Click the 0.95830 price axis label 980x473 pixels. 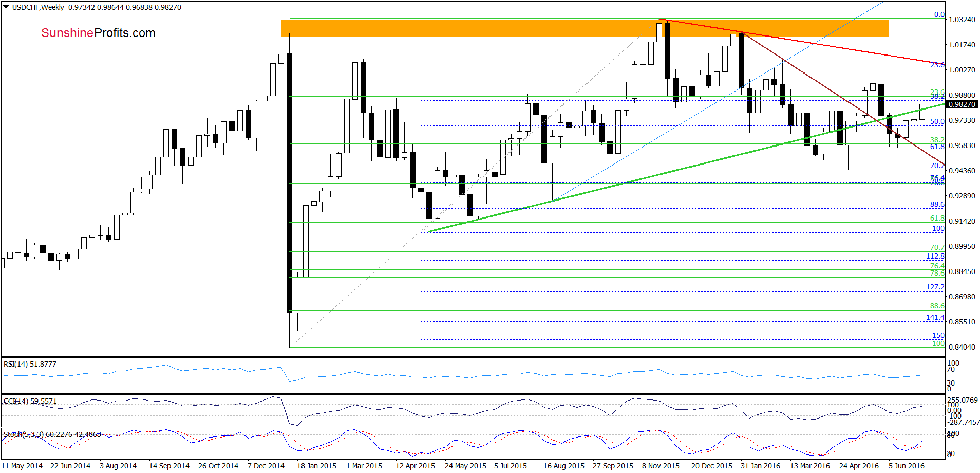[962, 145]
